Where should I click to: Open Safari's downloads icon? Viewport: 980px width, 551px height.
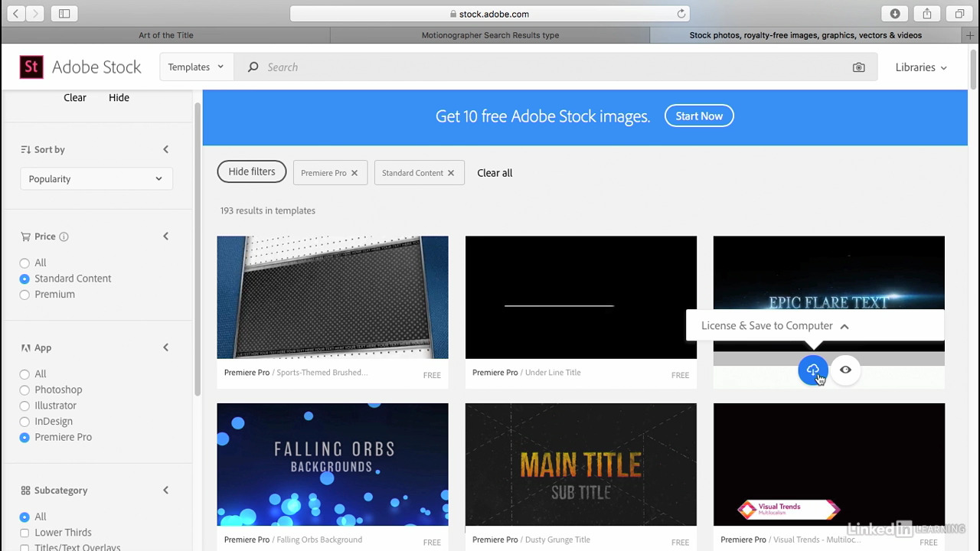[895, 14]
